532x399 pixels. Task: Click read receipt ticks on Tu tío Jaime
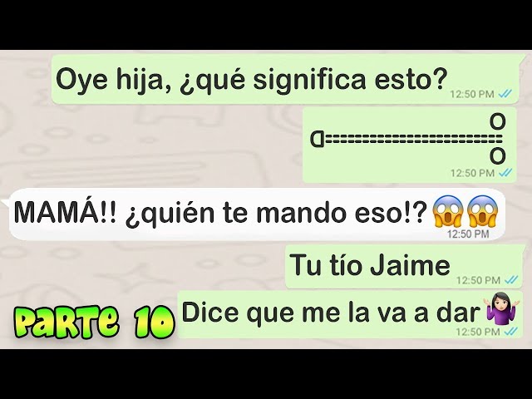click(511, 280)
